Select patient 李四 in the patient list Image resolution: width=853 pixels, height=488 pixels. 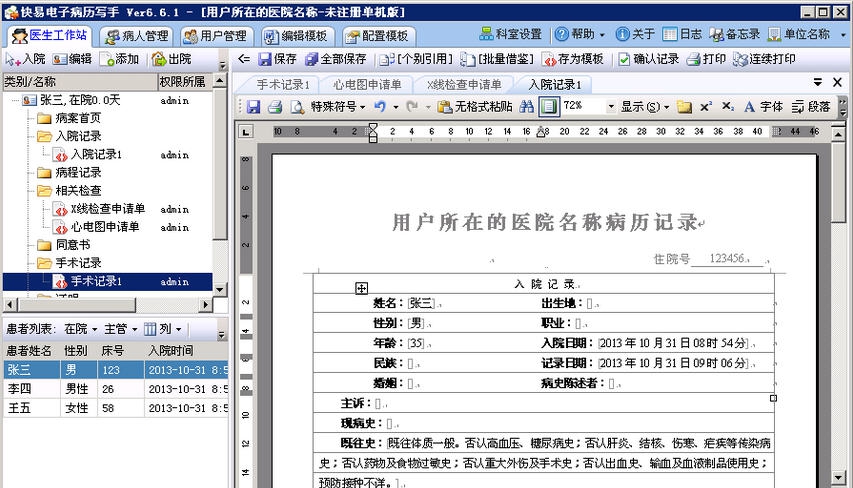click(x=20, y=388)
